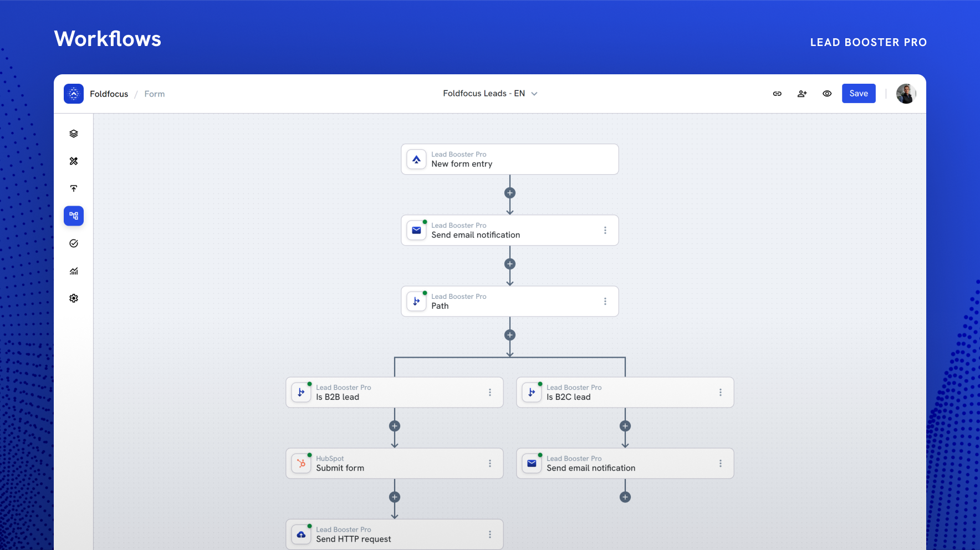Viewport: 980px width, 550px height.
Task: Invite a collaborator with the add-person icon
Action: [x=802, y=94]
